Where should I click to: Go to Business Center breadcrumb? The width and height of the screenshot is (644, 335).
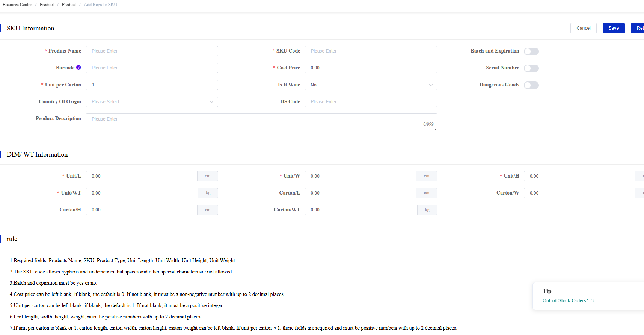17,5
